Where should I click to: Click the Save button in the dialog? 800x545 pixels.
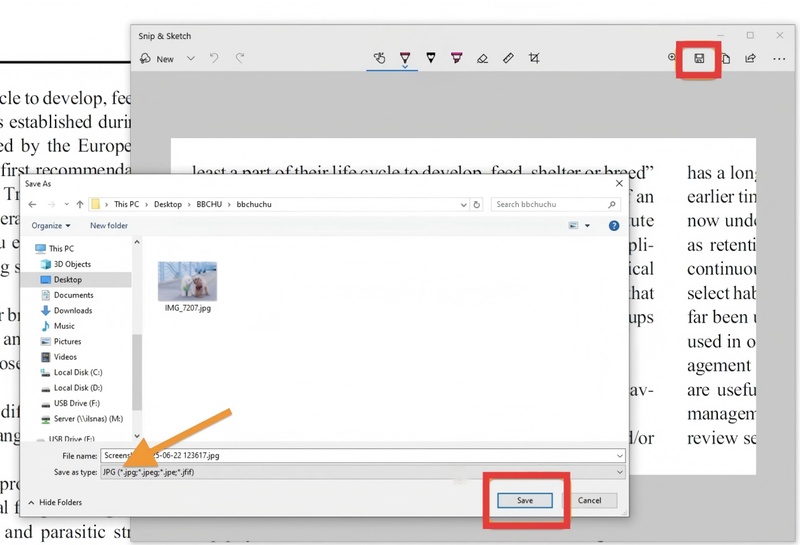click(x=525, y=500)
